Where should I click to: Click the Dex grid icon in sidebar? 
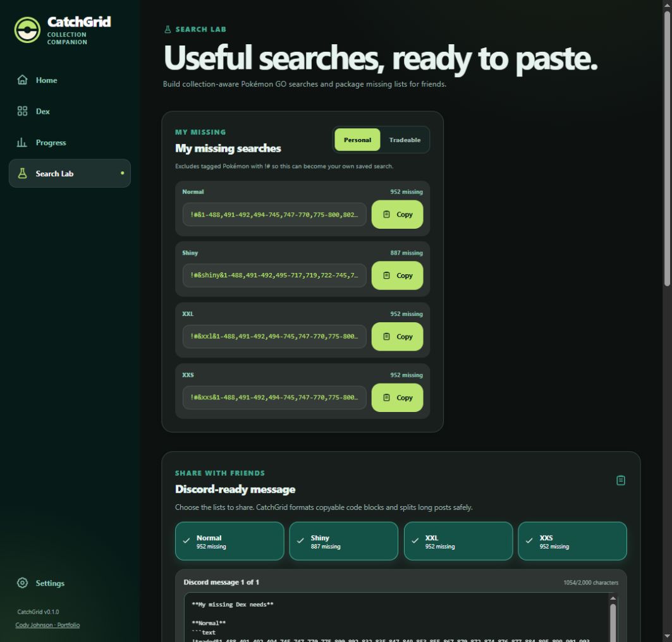(x=22, y=111)
